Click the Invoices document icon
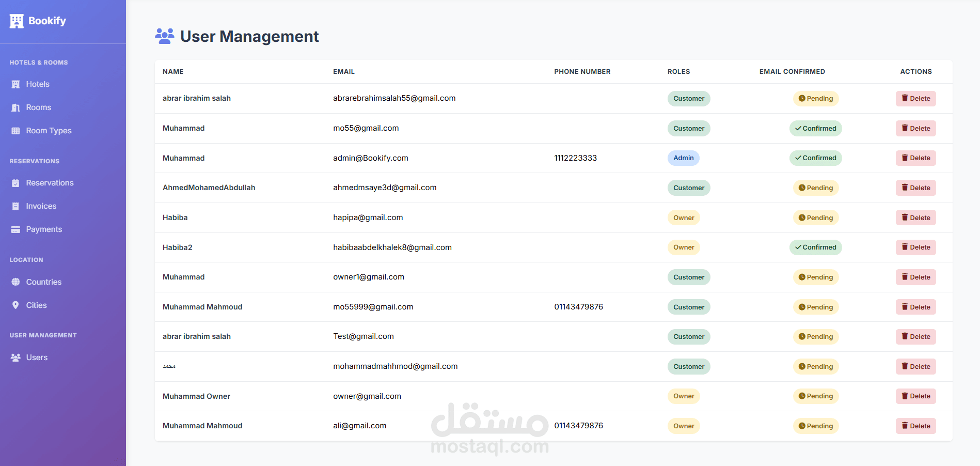This screenshot has width=980, height=466. tap(15, 206)
